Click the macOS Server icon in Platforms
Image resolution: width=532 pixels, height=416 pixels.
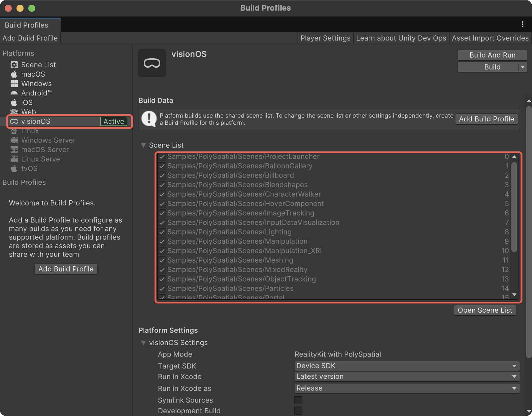pos(14,150)
